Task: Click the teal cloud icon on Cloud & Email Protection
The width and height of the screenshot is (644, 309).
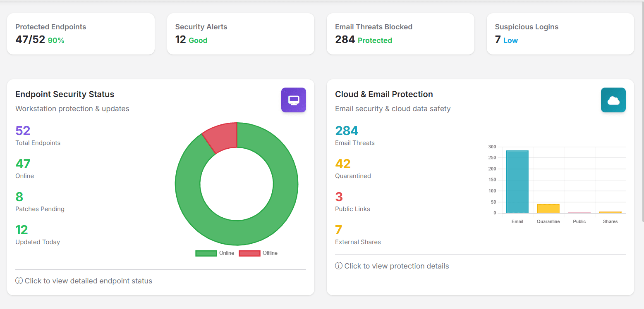Action: click(613, 100)
